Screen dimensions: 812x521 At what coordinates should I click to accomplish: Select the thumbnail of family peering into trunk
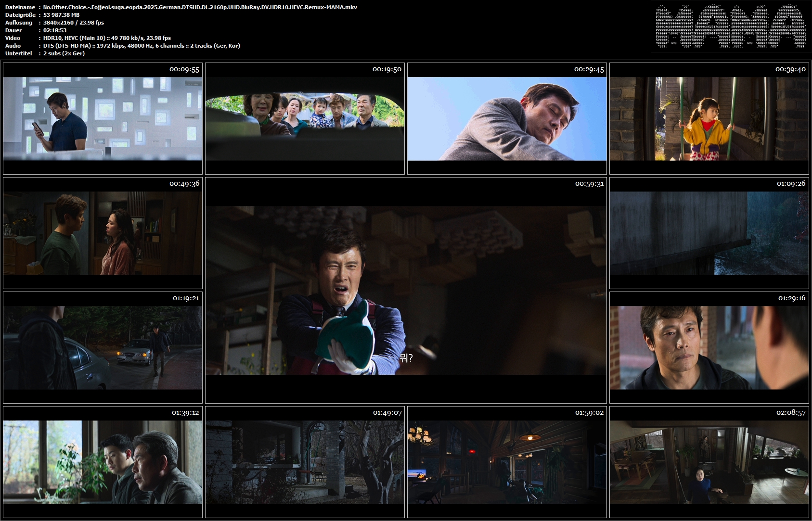[x=305, y=119]
